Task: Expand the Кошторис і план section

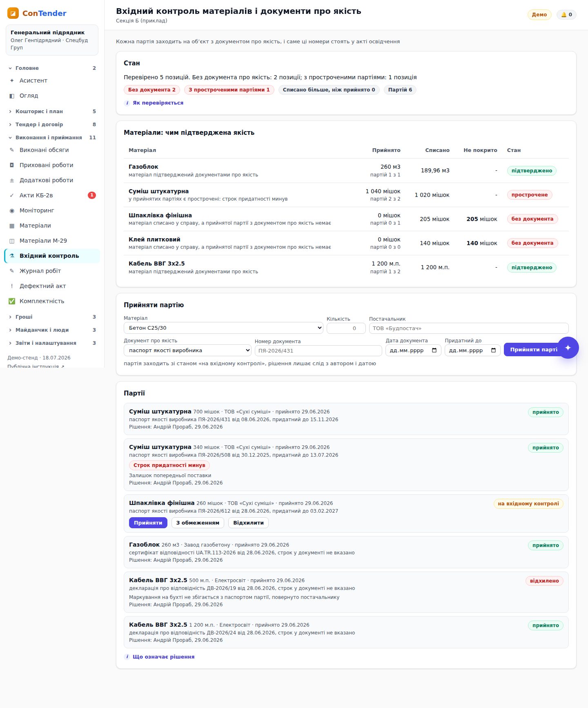Action: pyautogui.click(x=52, y=111)
